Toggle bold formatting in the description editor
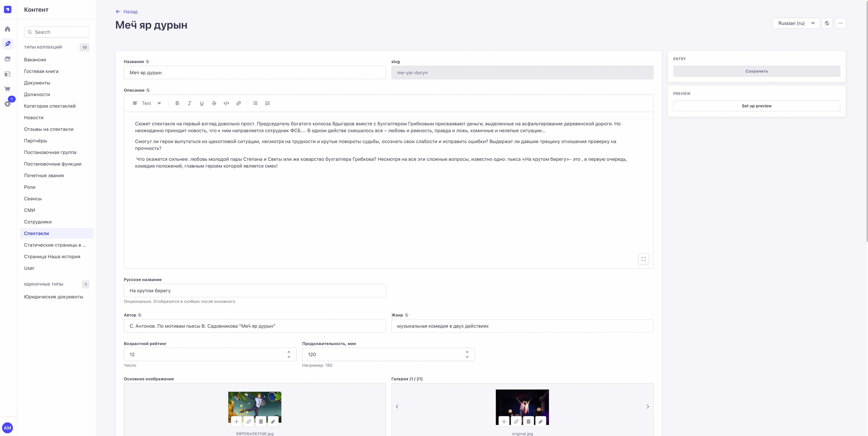 pyautogui.click(x=177, y=103)
